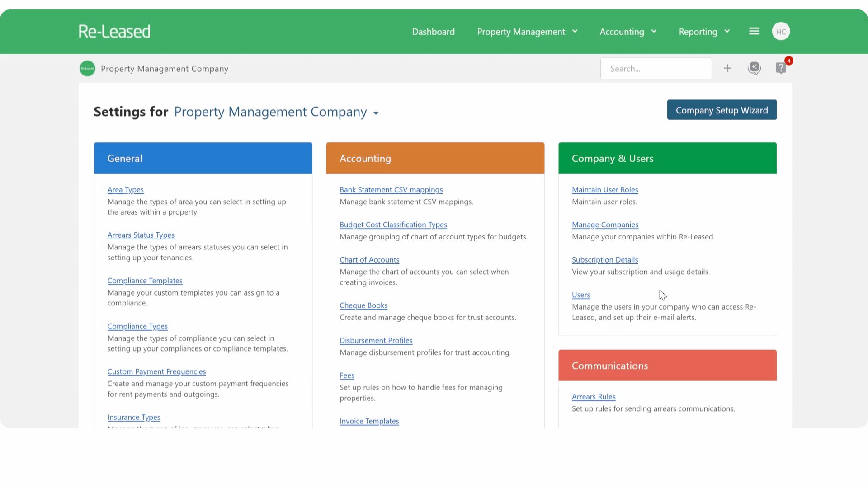Open Arrears Rules link
The height and width of the screenshot is (488, 868).
[594, 397]
